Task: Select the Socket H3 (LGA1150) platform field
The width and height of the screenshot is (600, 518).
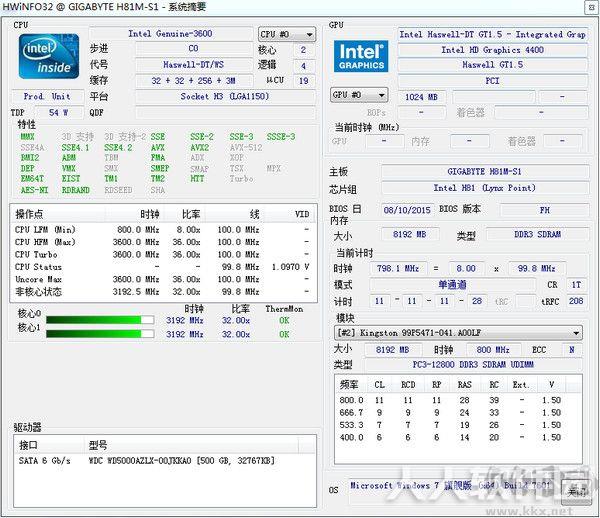Action: click(x=225, y=96)
